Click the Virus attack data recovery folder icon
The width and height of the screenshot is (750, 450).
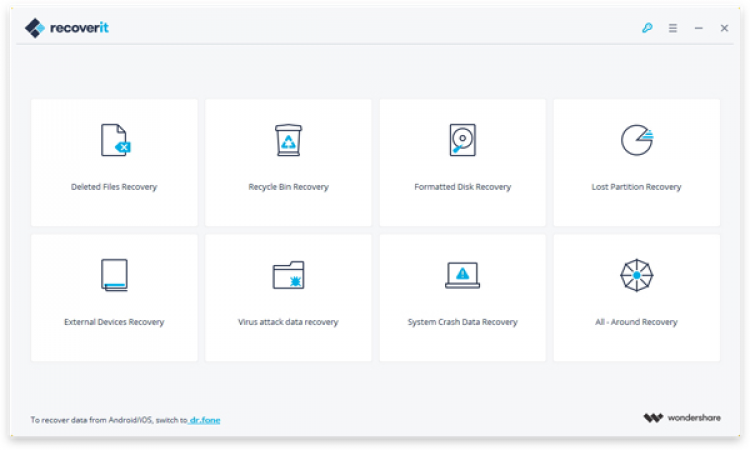[x=288, y=275]
